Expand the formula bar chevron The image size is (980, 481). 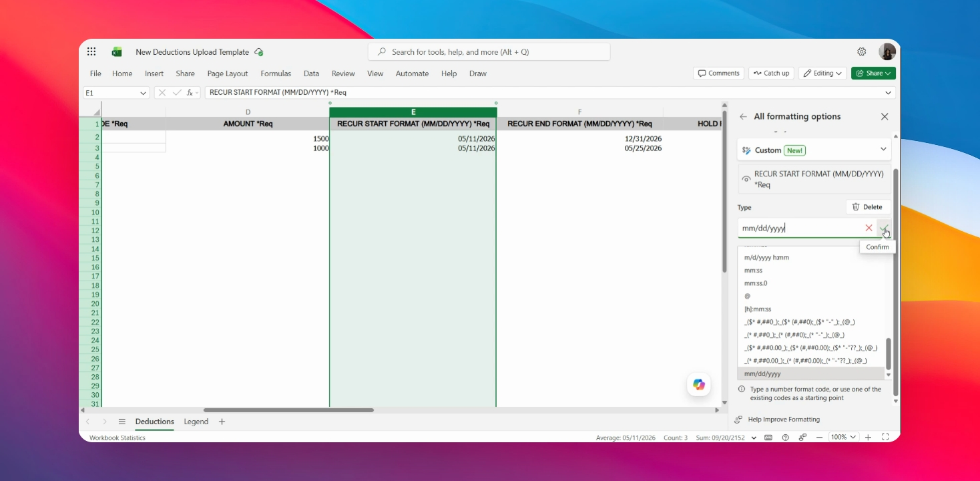click(888, 93)
